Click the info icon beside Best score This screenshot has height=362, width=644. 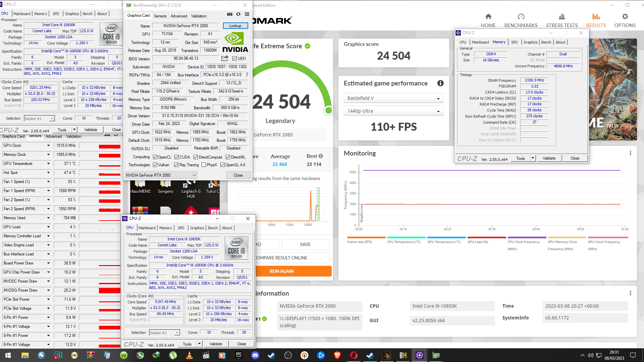coord(321,156)
